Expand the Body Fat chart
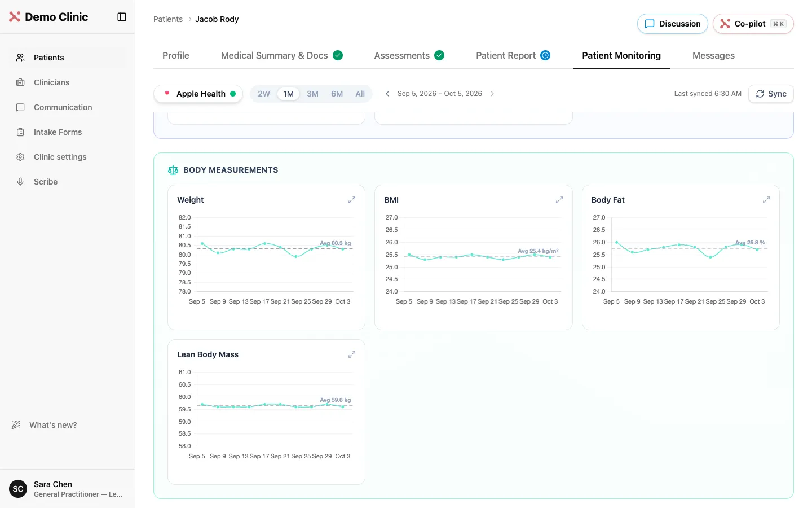The height and width of the screenshot is (508, 812). pyautogui.click(x=766, y=200)
